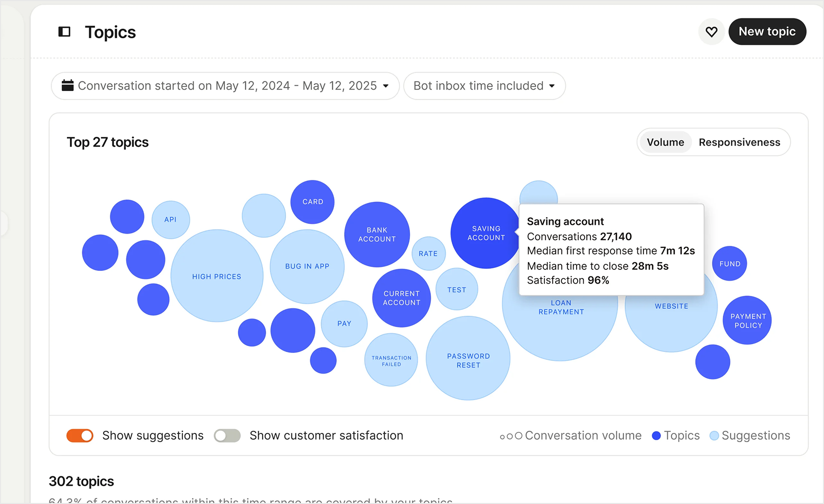Click the Saving account bubble
The height and width of the screenshot is (504, 824).
(x=486, y=233)
